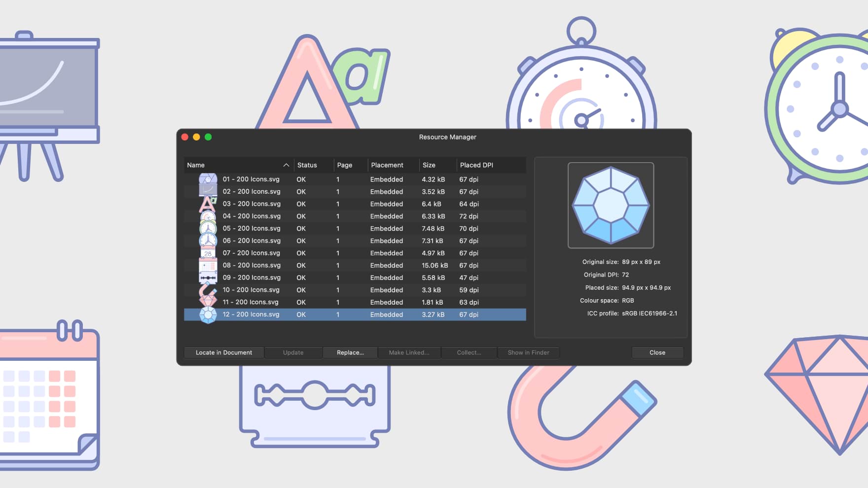868x488 pixels.
Task: Select row 06 - 200 Icons.svg
Action: coord(355,241)
